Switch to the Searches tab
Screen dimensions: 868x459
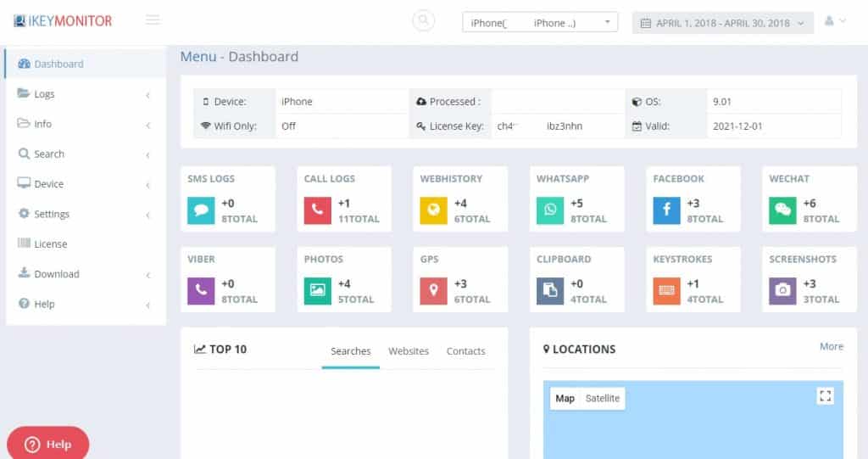click(350, 351)
